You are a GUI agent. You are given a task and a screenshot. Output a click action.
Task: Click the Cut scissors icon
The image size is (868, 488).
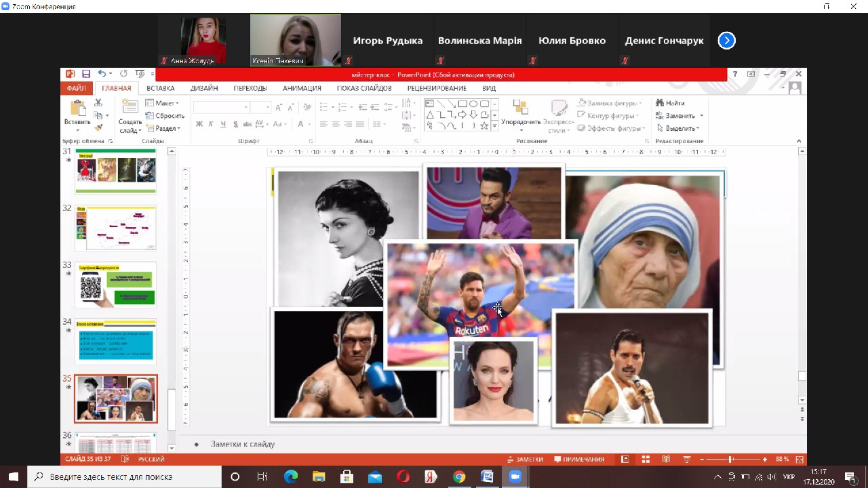(98, 103)
